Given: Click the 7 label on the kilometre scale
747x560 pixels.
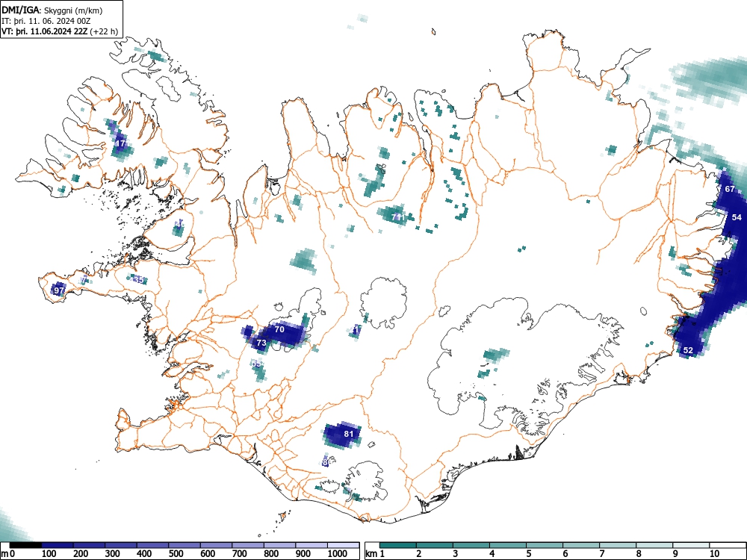Looking at the screenshot, I should [x=601, y=553].
